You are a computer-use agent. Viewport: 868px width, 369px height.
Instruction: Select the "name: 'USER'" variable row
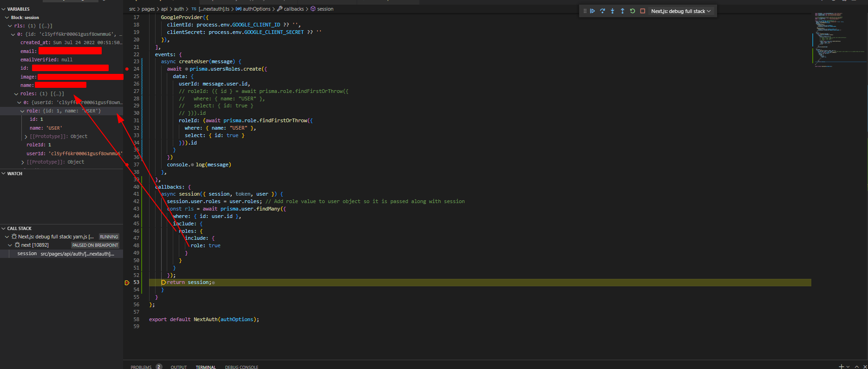(x=61, y=128)
